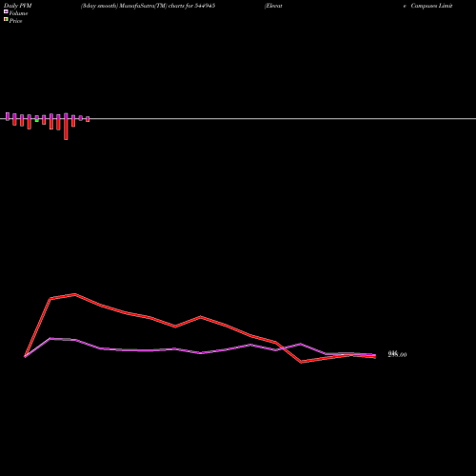
Task: Click the Daily PVM heading text
Action: 18,6
